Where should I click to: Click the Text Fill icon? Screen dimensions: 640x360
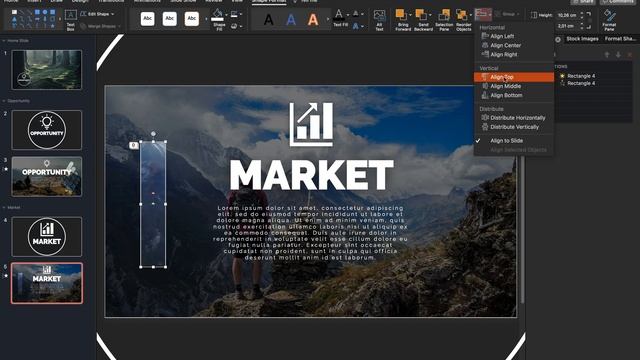(x=339, y=16)
